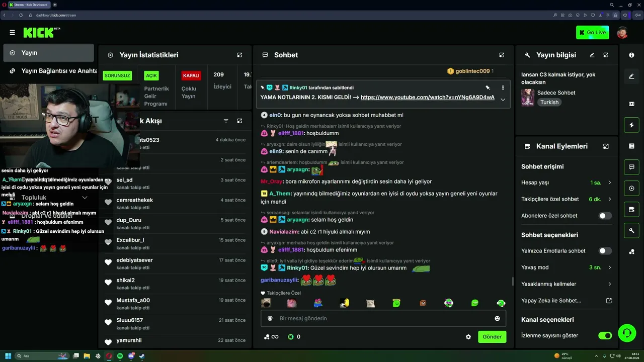The image size is (644, 362).
Task: Click username garibanuzayli in chat
Action: (279, 280)
